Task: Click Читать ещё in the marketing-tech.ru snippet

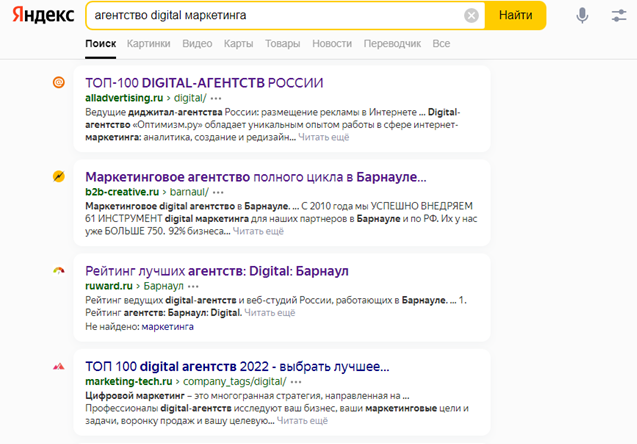Action: tap(302, 421)
